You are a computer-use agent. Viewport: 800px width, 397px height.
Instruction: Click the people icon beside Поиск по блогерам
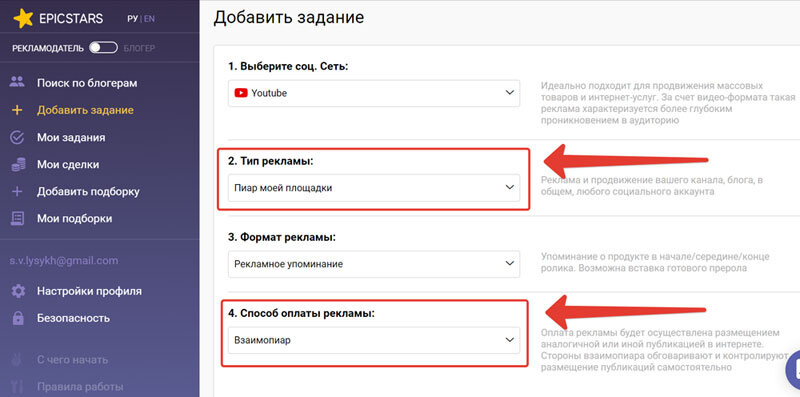tap(17, 83)
